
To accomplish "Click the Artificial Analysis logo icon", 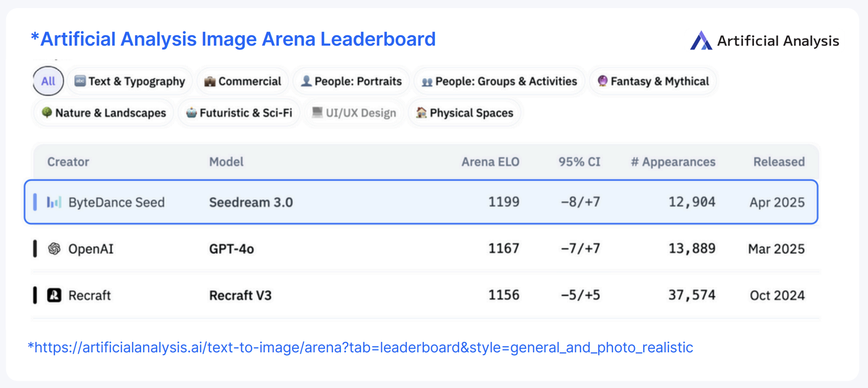I will click(701, 41).
